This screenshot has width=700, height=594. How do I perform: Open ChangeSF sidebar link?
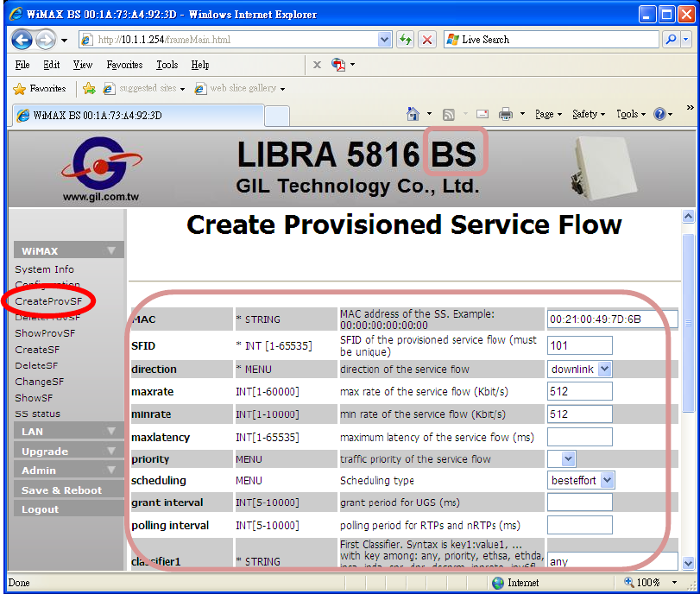tap(40, 382)
